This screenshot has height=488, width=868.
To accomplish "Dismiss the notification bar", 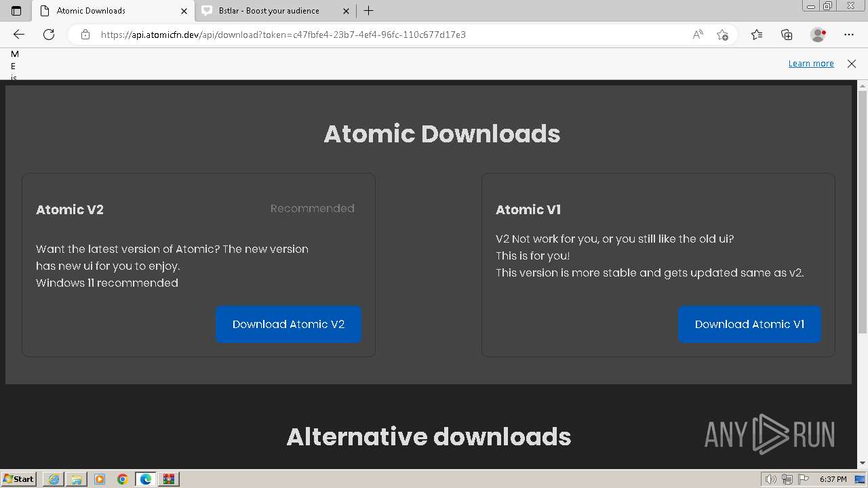I will tap(852, 63).
